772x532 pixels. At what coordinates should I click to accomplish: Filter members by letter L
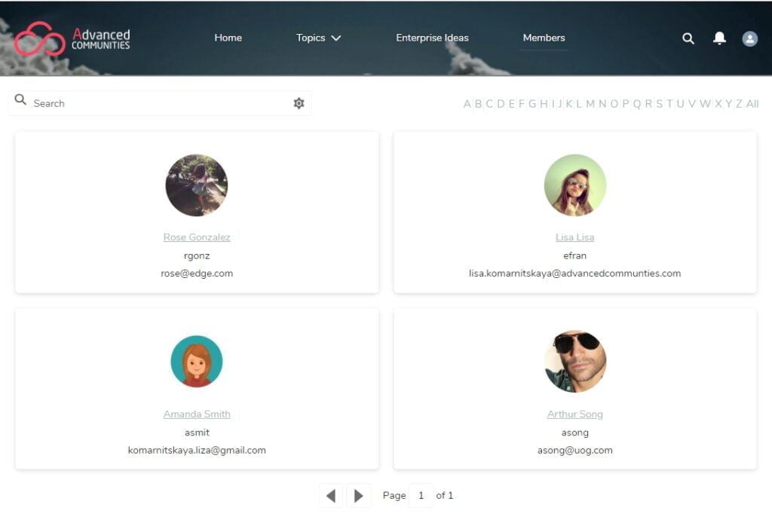click(580, 104)
